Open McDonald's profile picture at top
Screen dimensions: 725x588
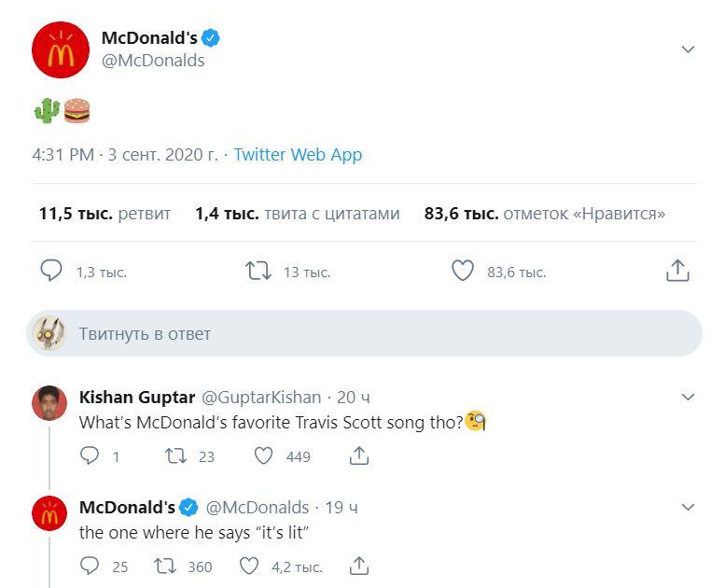pyautogui.click(x=61, y=49)
